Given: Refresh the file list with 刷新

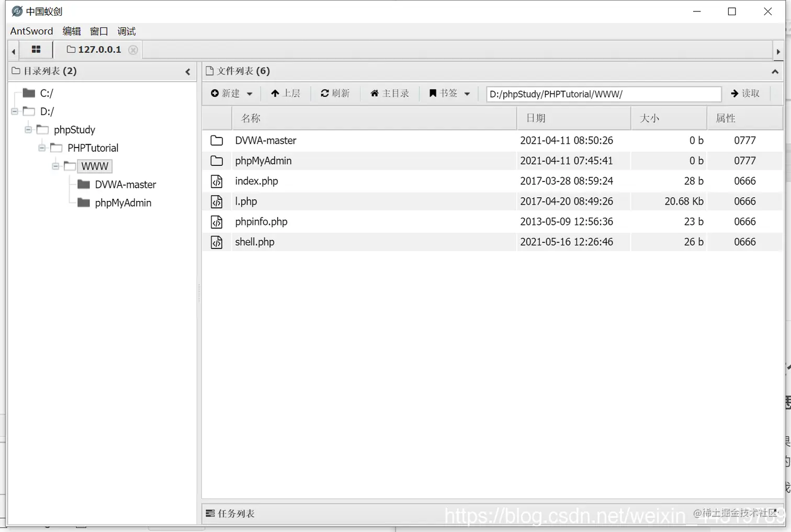Looking at the screenshot, I should [x=335, y=93].
